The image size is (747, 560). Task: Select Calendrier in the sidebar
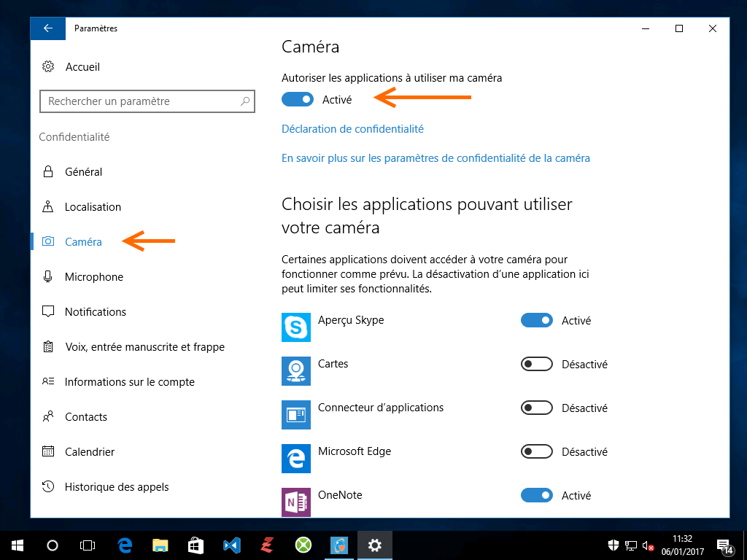tap(90, 451)
